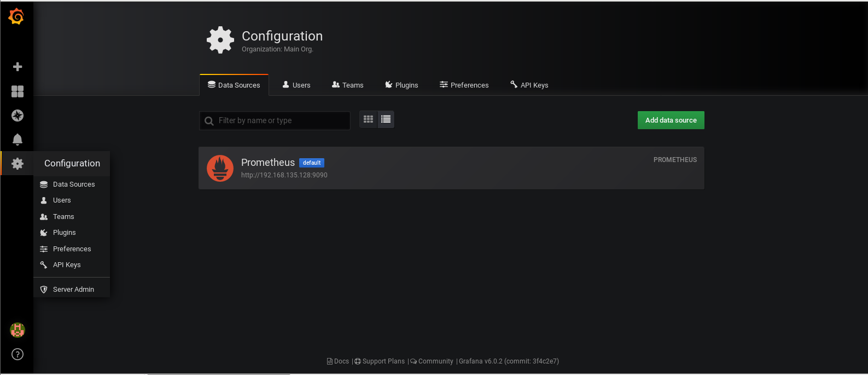Viewport: 868px width, 375px height.
Task: Click the Configuration gear in sidebar
Action: pos(18,164)
